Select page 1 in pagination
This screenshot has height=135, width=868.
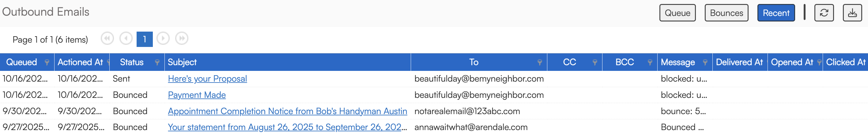click(x=145, y=39)
